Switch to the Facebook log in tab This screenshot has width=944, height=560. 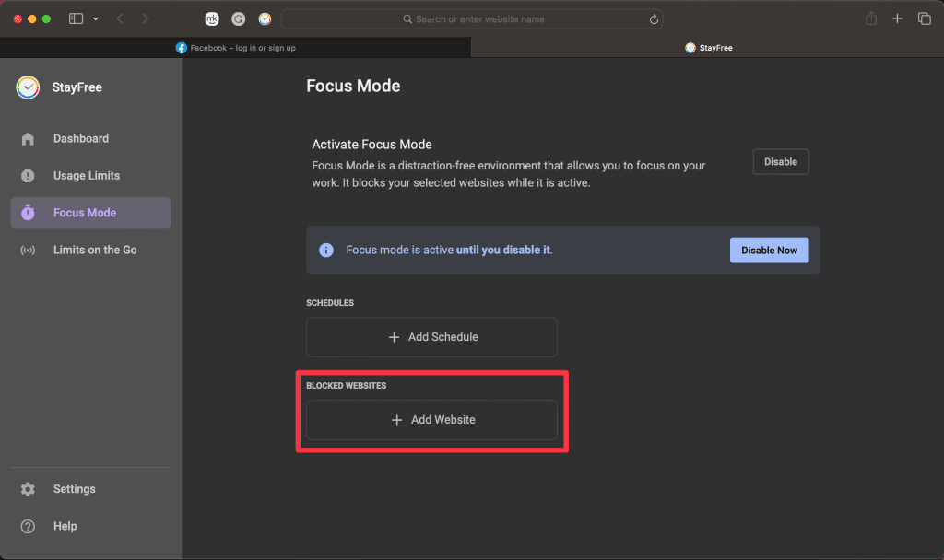236,48
